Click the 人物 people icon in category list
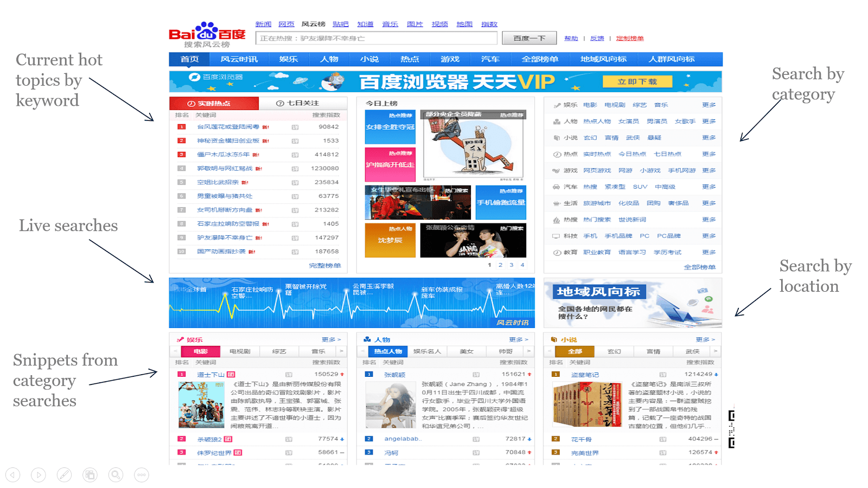This screenshot has width=868, height=488. [557, 121]
